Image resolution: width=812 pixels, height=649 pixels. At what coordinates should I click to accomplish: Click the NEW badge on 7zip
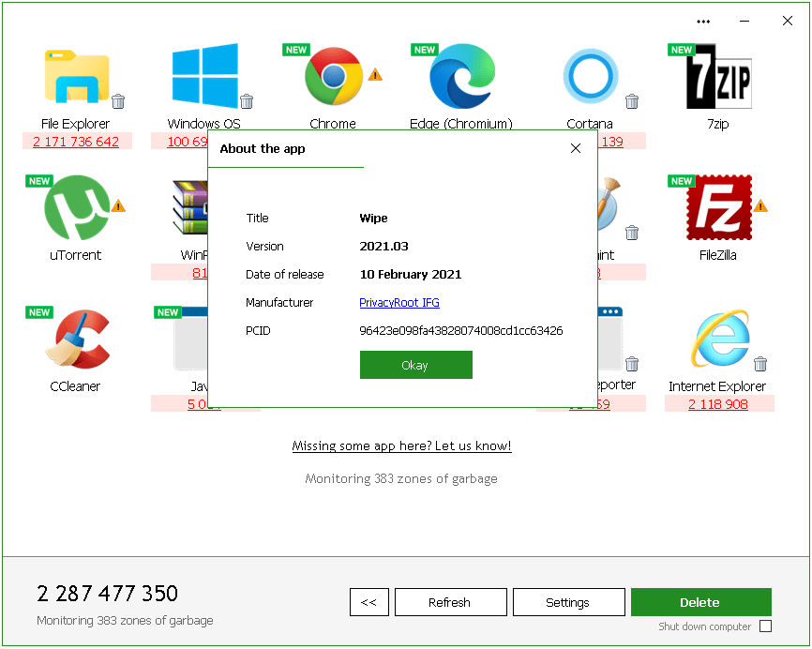tap(682, 50)
